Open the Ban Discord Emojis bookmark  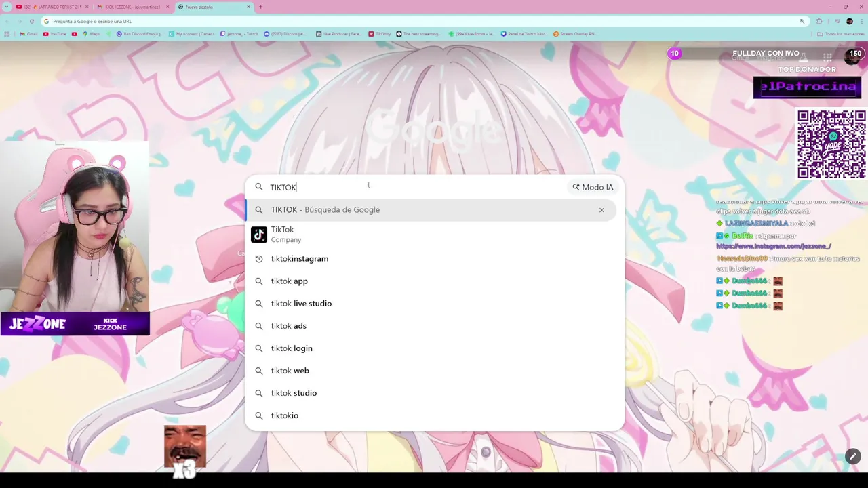140,34
